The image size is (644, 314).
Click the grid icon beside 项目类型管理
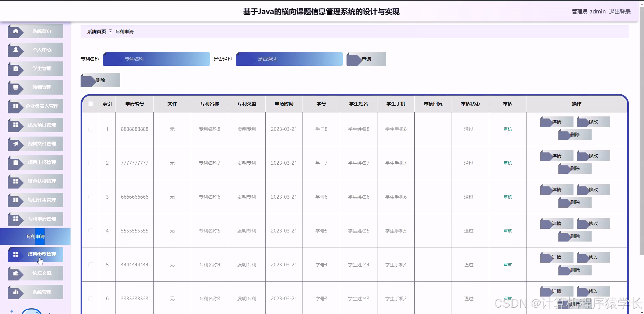(16, 254)
